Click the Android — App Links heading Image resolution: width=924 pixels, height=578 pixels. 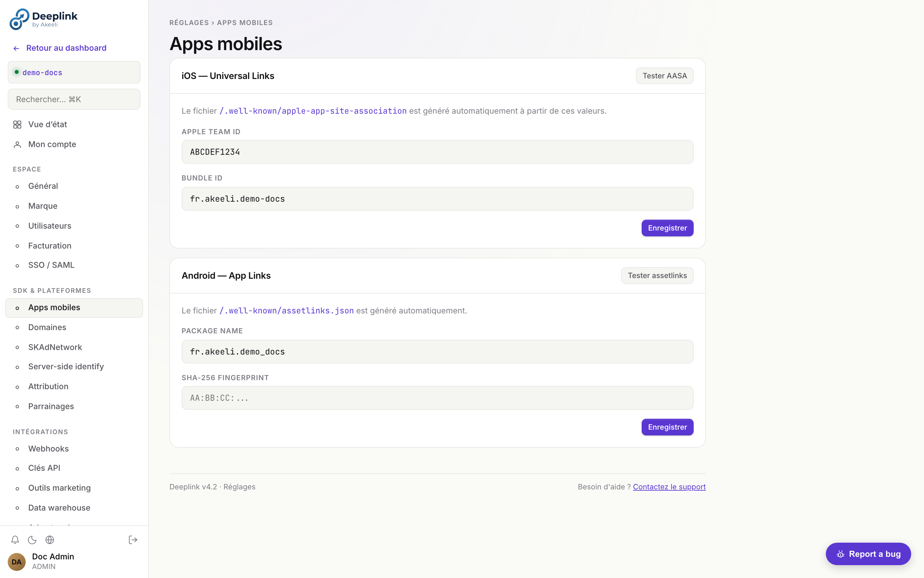click(x=226, y=276)
